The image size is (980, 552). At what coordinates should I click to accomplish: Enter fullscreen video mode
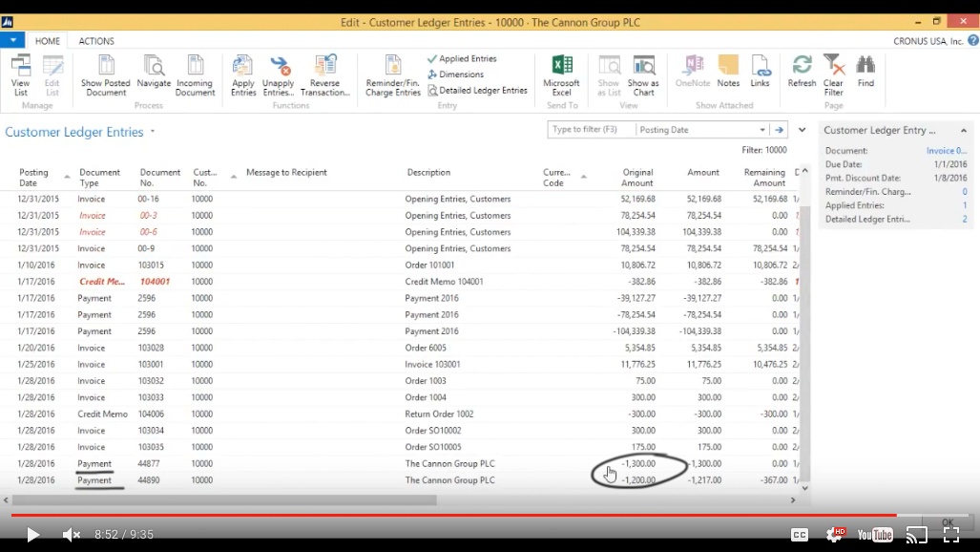[951, 535]
